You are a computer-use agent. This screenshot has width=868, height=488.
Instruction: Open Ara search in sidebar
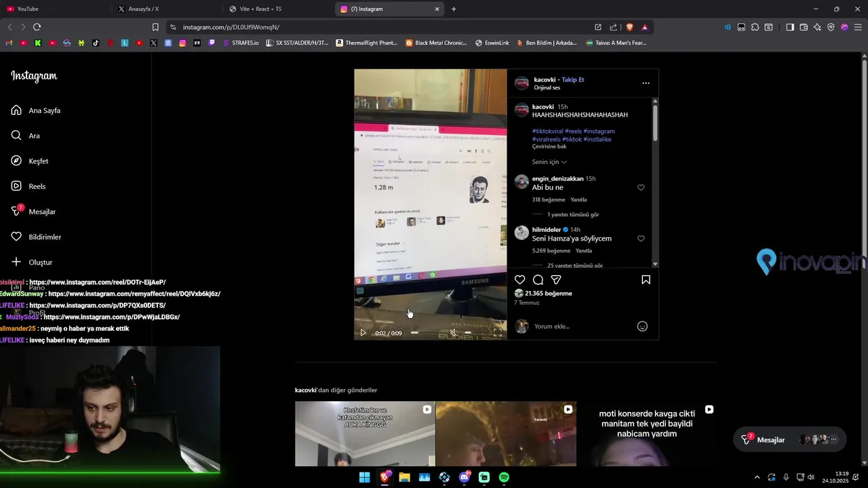click(x=26, y=136)
